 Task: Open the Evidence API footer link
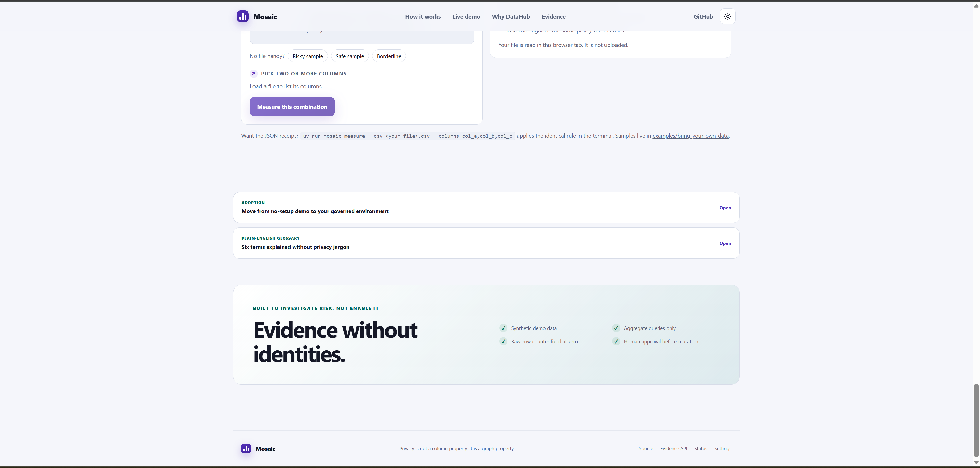pos(673,449)
